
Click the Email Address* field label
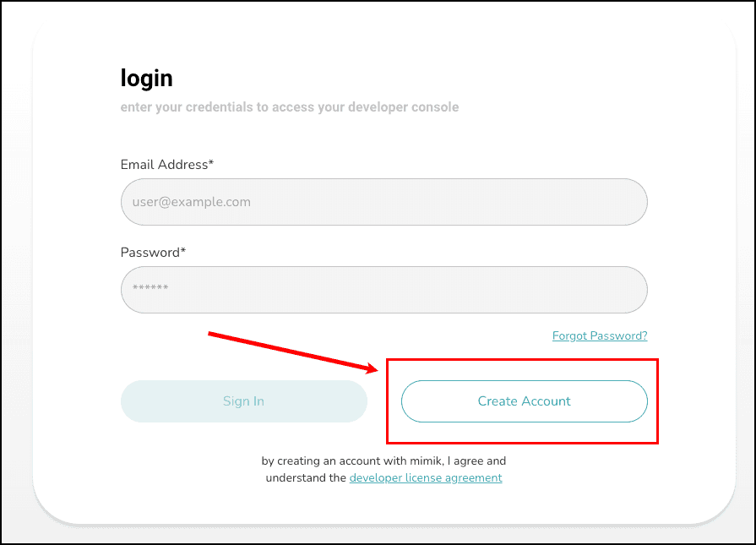pyautogui.click(x=166, y=165)
